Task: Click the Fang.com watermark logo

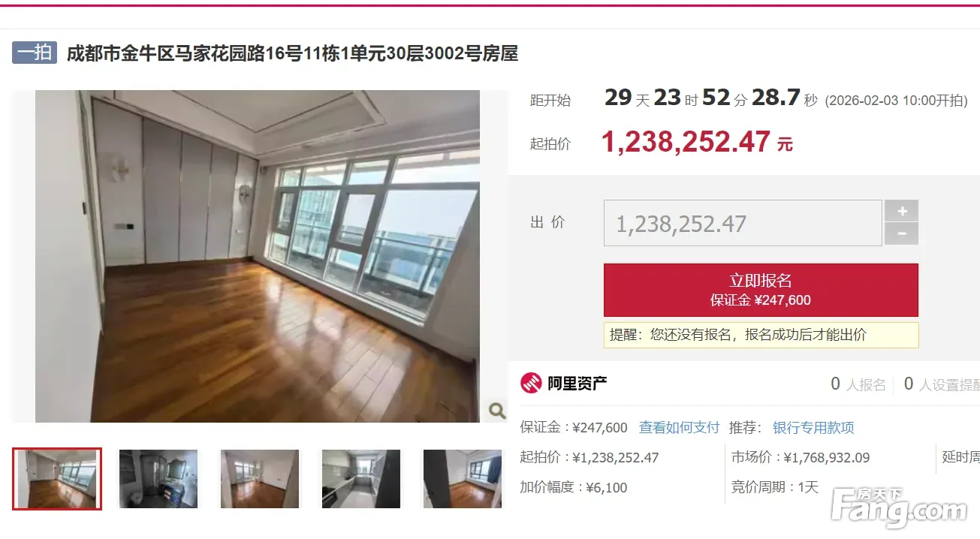Action: (899, 507)
